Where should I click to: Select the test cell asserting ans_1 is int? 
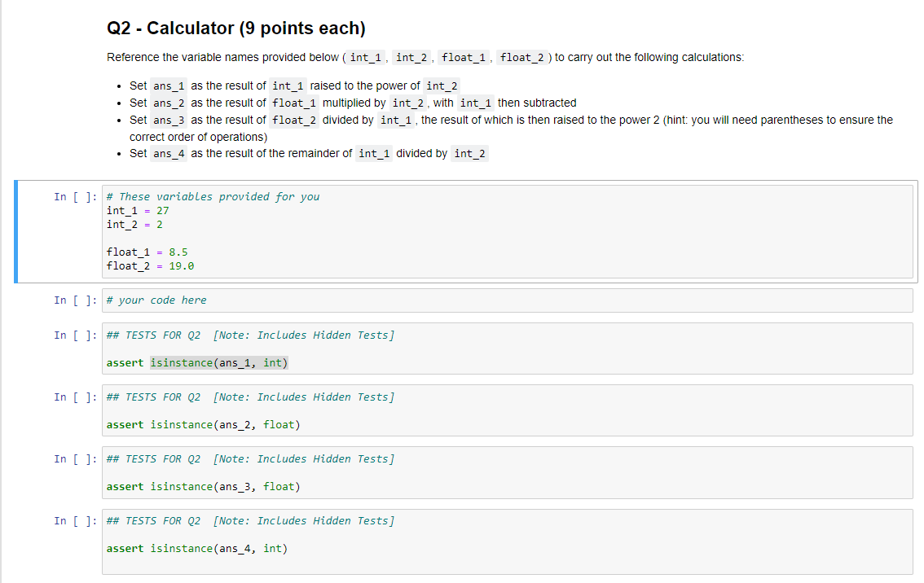[x=489, y=350]
